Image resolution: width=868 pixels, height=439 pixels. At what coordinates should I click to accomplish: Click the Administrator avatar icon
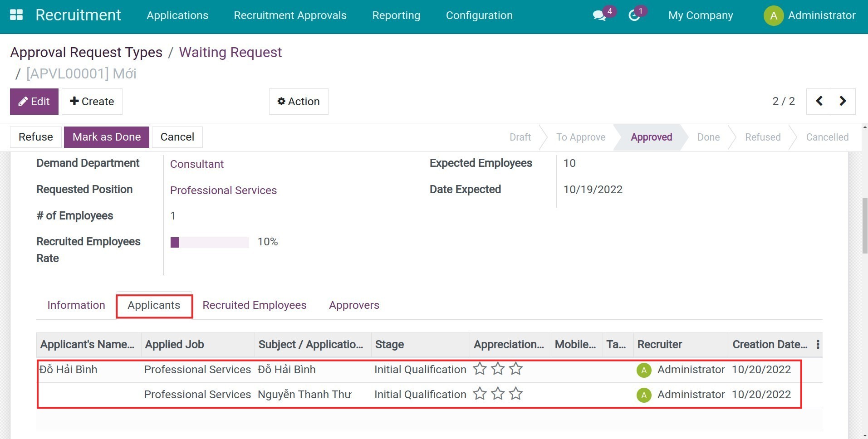click(773, 16)
